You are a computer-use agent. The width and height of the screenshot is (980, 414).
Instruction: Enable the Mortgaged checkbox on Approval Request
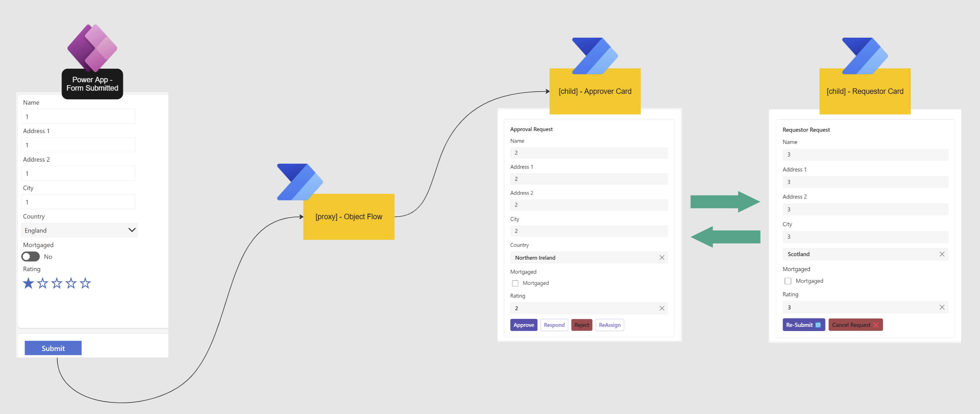[515, 283]
